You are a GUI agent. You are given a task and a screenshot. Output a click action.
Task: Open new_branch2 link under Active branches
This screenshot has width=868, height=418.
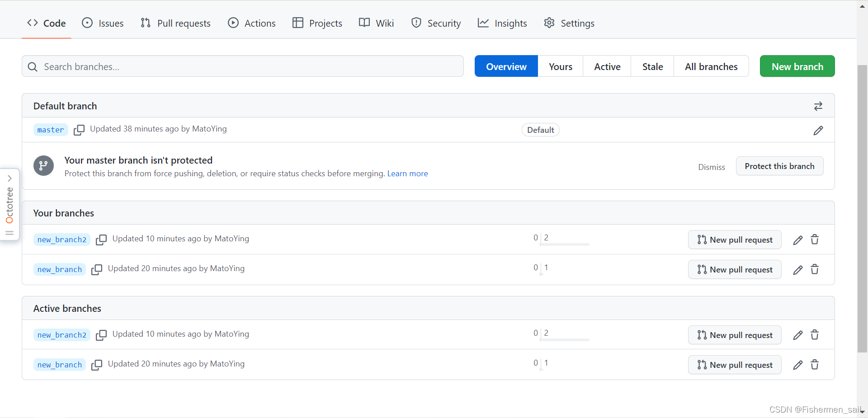click(62, 335)
